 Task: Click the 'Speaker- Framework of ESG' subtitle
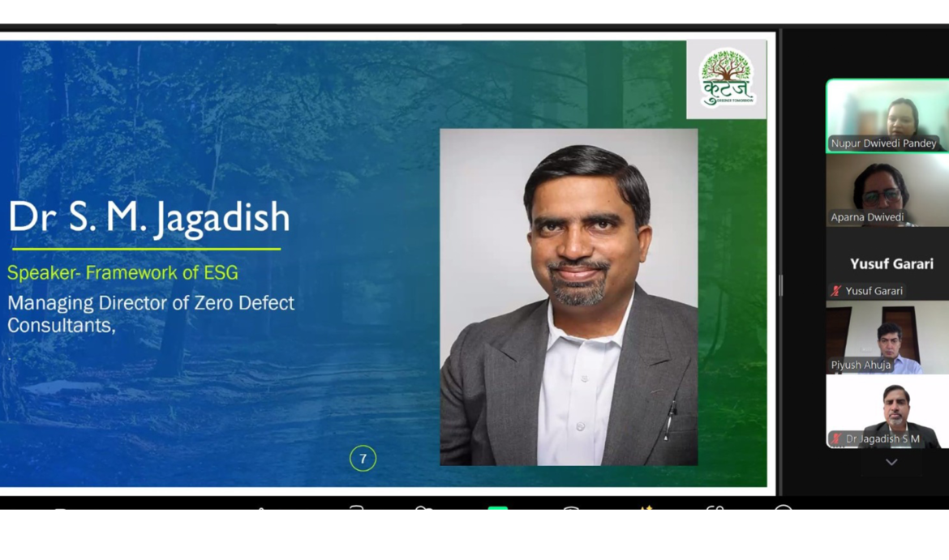(x=122, y=273)
